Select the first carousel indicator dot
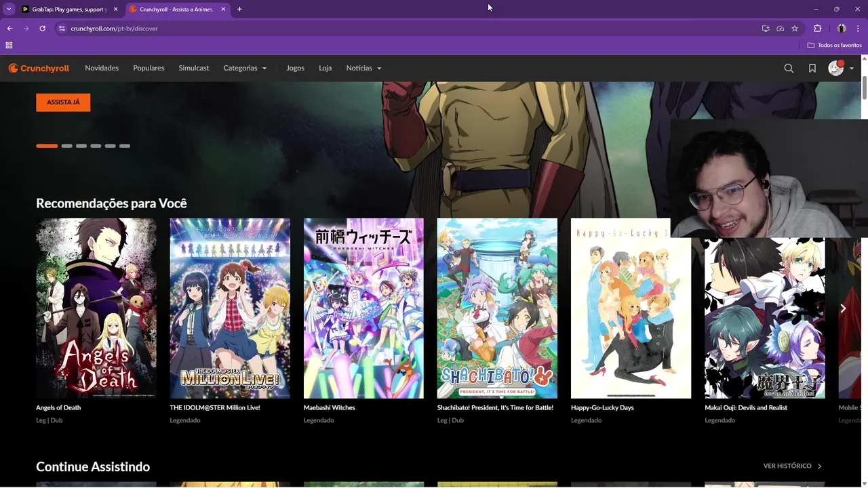Screen dimensions: 868x488 [47, 146]
